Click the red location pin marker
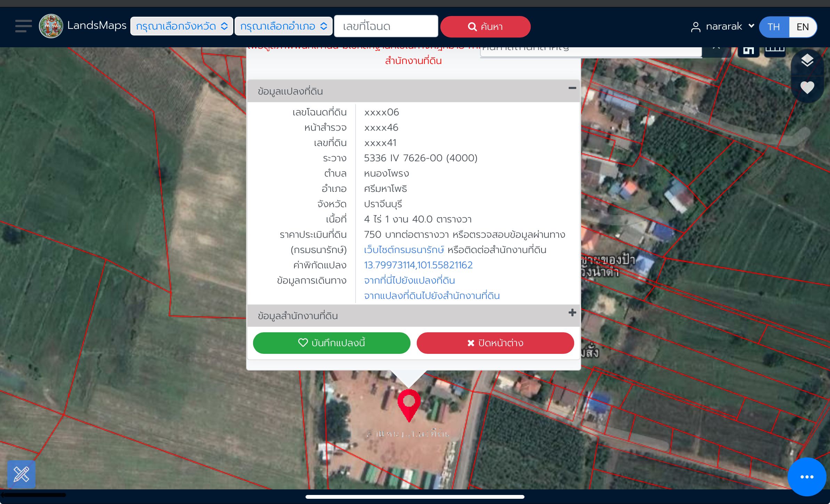This screenshot has height=504, width=830. pyautogui.click(x=409, y=405)
